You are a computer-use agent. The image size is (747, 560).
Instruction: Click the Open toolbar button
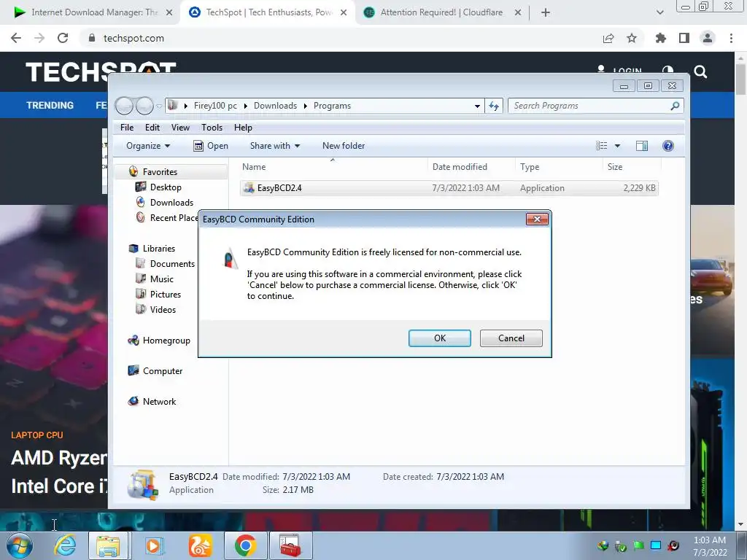pyautogui.click(x=211, y=146)
